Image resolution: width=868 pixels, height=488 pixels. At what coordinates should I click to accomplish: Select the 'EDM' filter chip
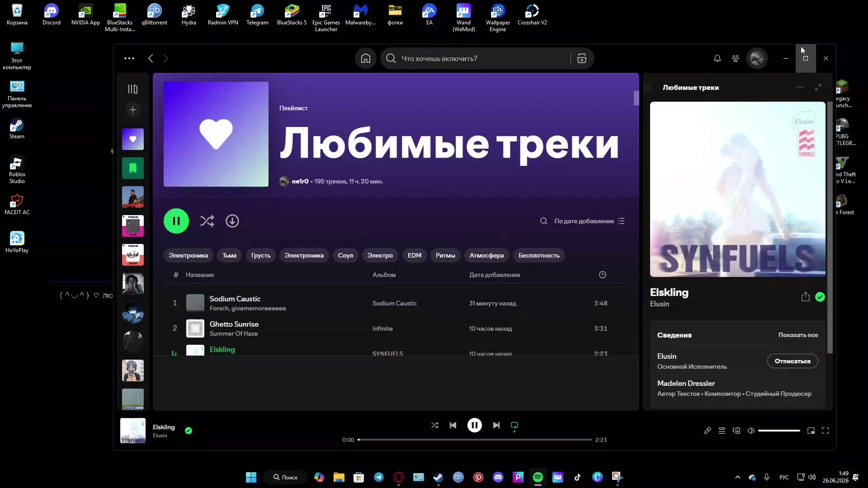click(415, 255)
